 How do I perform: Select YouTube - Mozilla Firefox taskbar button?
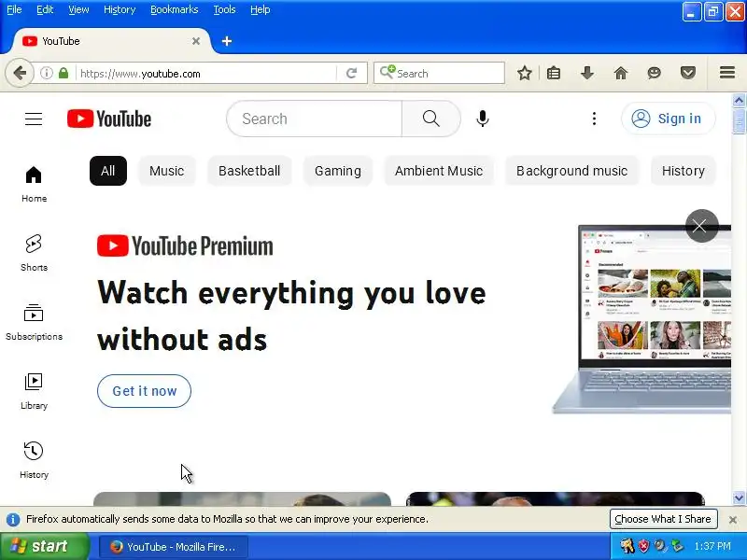[174, 547]
